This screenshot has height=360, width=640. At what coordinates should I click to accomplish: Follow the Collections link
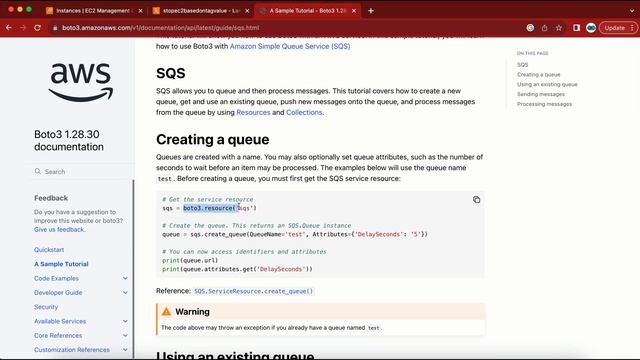[304, 112]
